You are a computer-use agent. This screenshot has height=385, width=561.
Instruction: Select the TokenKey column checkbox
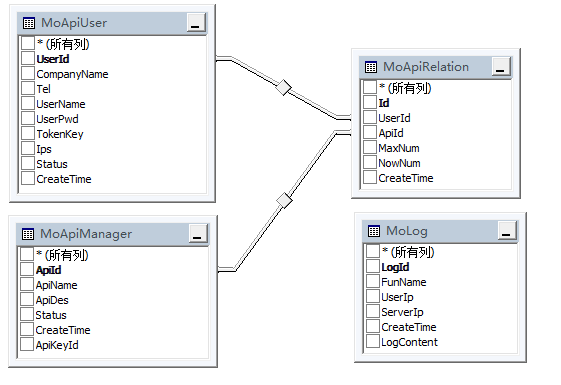pyautogui.click(x=28, y=133)
